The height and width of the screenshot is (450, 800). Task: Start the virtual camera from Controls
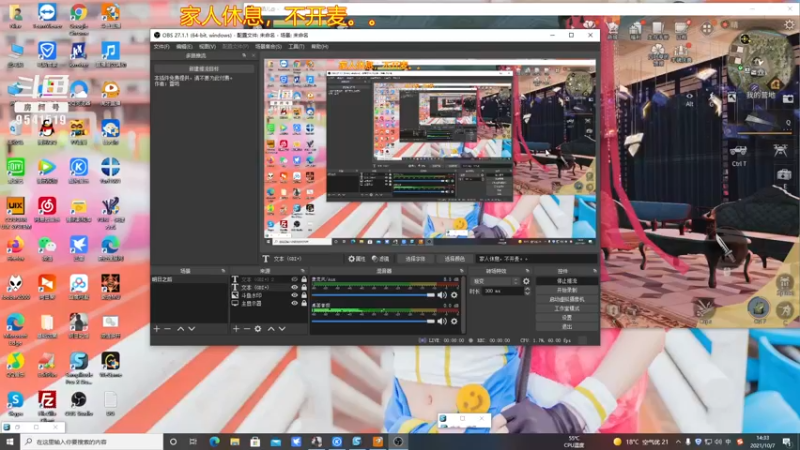567,299
